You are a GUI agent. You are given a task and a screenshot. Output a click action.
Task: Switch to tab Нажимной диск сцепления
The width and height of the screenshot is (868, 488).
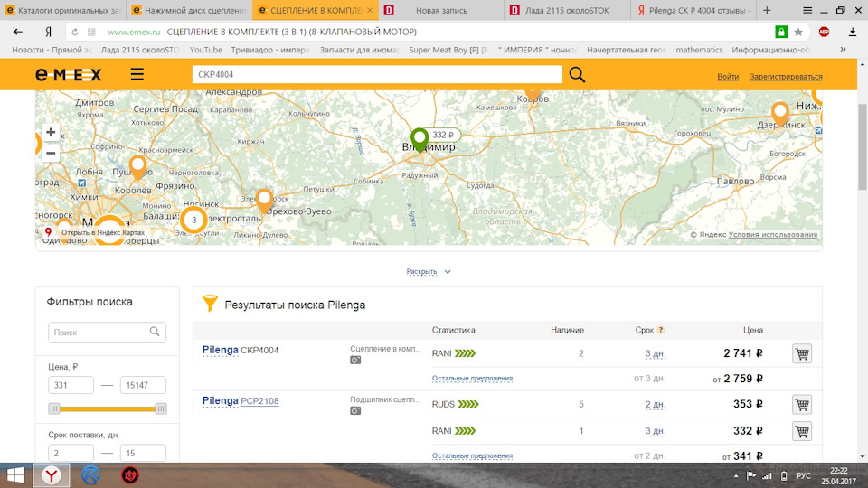[x=189, y=10]
